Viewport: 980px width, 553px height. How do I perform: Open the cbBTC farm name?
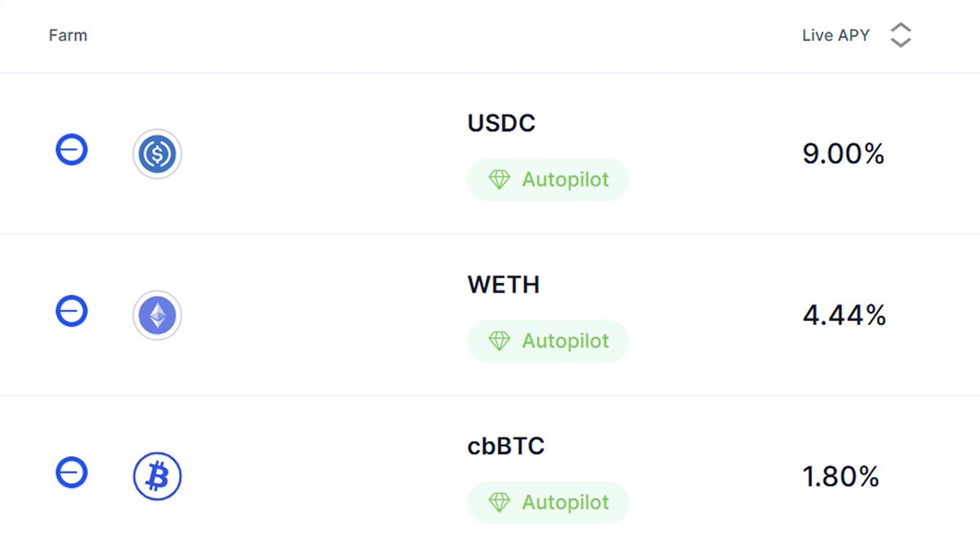pos(506,446)
